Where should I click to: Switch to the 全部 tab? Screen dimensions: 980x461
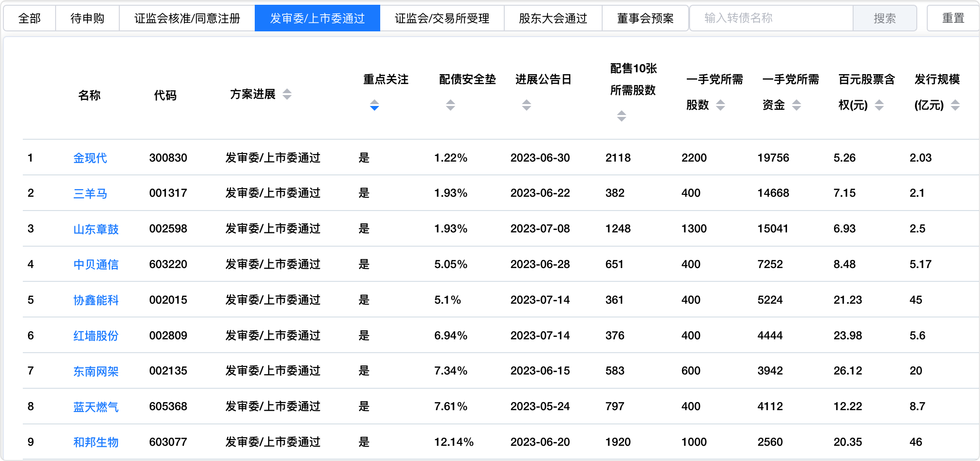(29, 18)
